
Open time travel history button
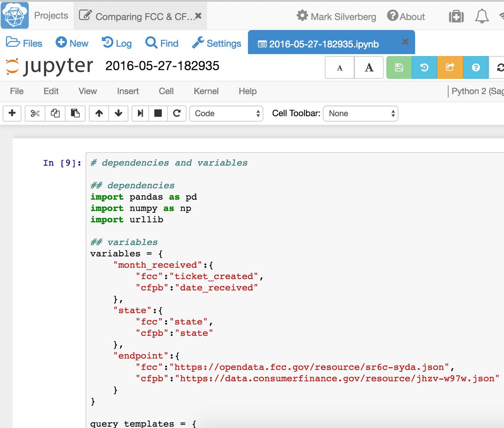coord(425,68)
